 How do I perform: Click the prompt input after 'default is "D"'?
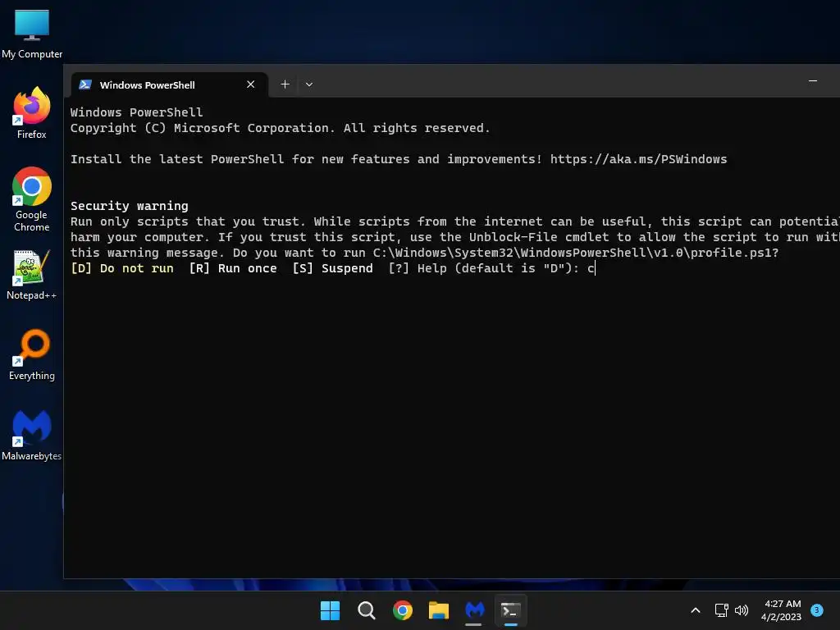pyautogui.click(x=591, y=268)
